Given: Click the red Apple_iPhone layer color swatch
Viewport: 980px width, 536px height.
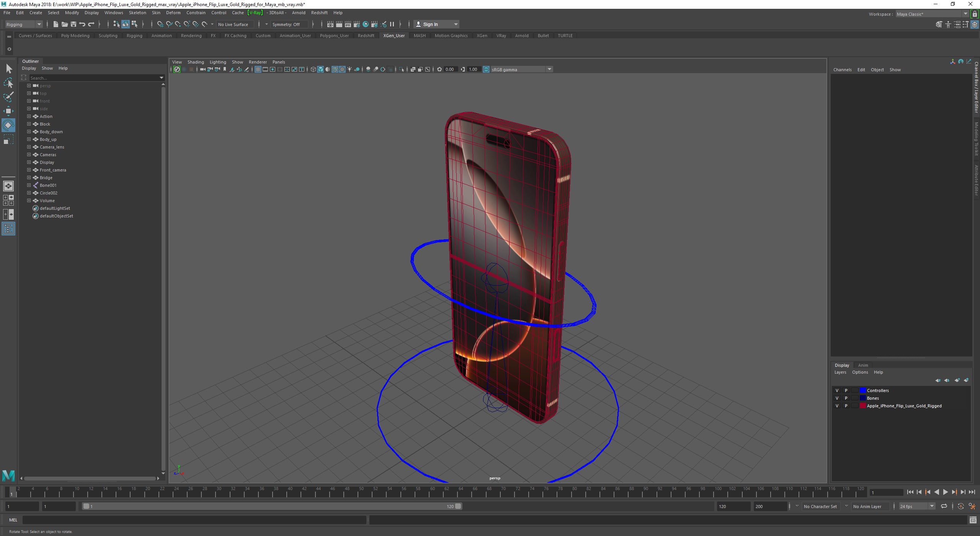Looking at the screenshot, I should coord(862,406).
